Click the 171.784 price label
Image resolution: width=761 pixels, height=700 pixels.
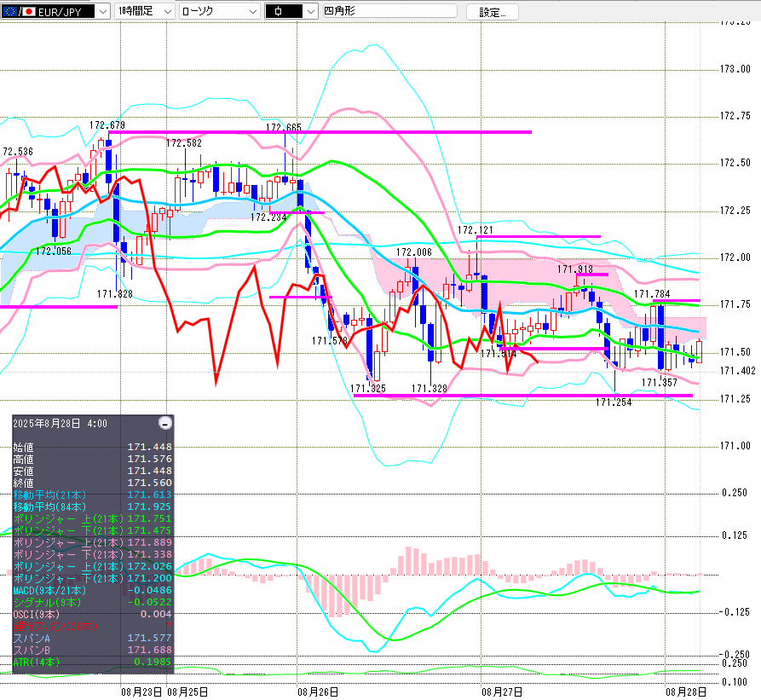(x=652, y=293)
